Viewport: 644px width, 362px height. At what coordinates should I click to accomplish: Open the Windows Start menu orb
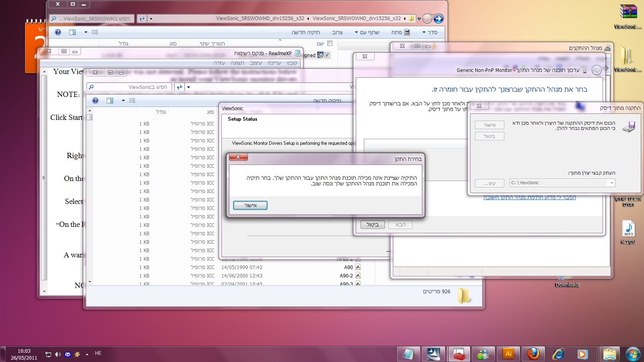coord(633,354)
